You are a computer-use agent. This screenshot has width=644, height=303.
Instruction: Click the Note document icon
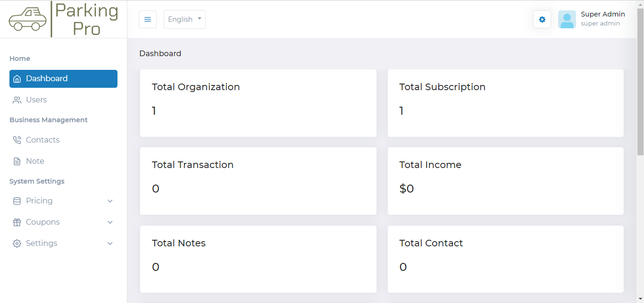[x=17, y=161]
